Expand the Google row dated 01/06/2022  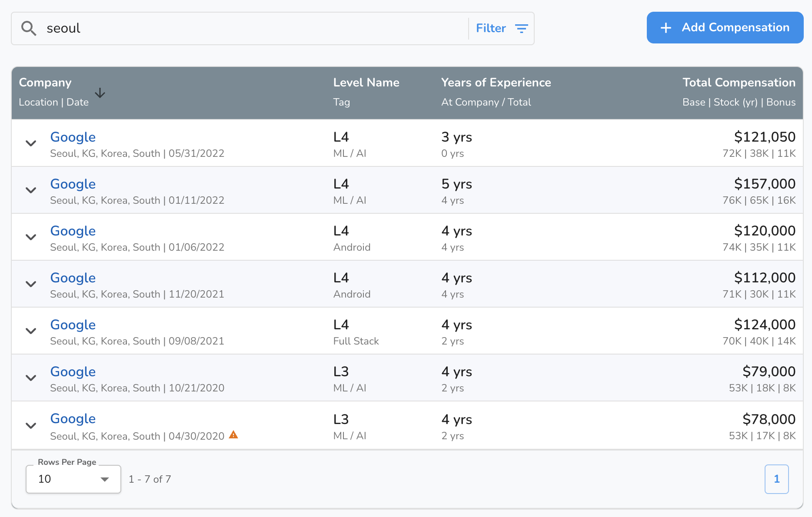point(31,237)
